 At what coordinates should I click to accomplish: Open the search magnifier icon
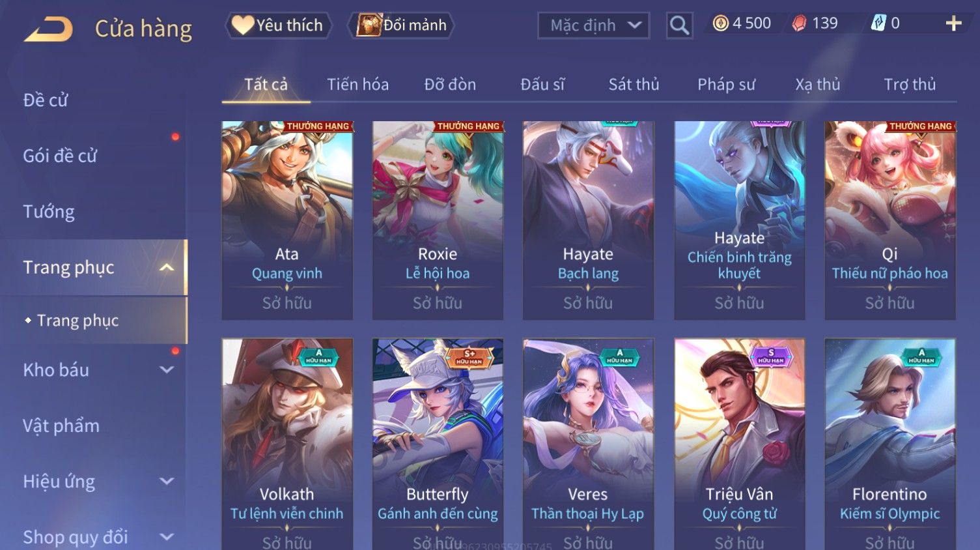tap(679, 26)
